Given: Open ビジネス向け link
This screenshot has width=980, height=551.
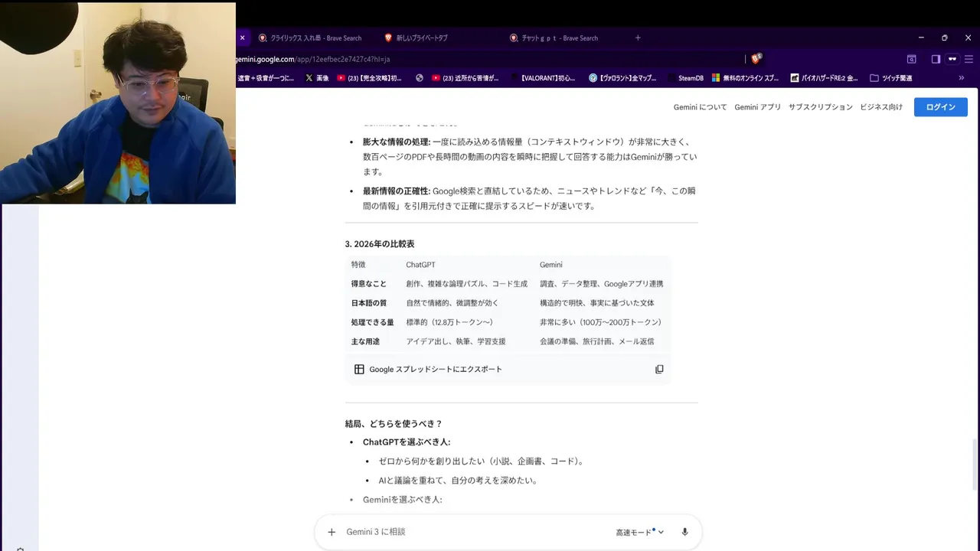Looking at the screenshot, I should pyautogui.click(x=881, y=107).
